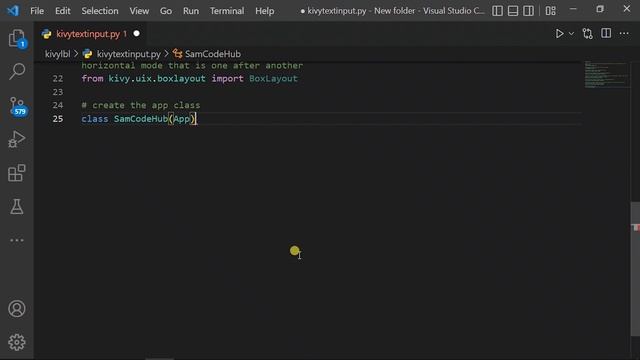640x360 pixels.
Task: Run the Python file with play button
Action: (559, 33)
